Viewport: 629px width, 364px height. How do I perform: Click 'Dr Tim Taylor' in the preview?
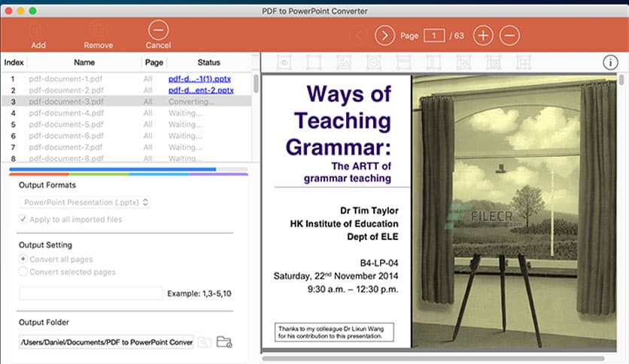tap(369, 211)
